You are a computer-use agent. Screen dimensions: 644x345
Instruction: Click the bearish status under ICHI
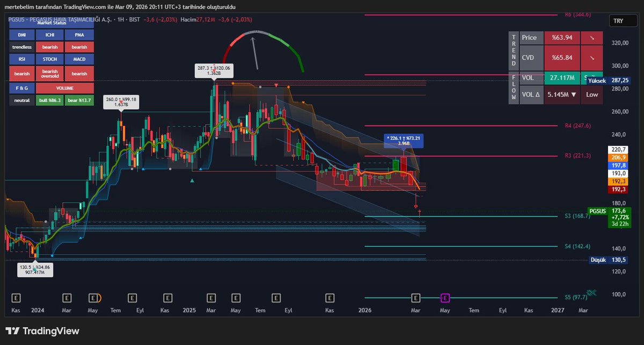pos(50,47)
